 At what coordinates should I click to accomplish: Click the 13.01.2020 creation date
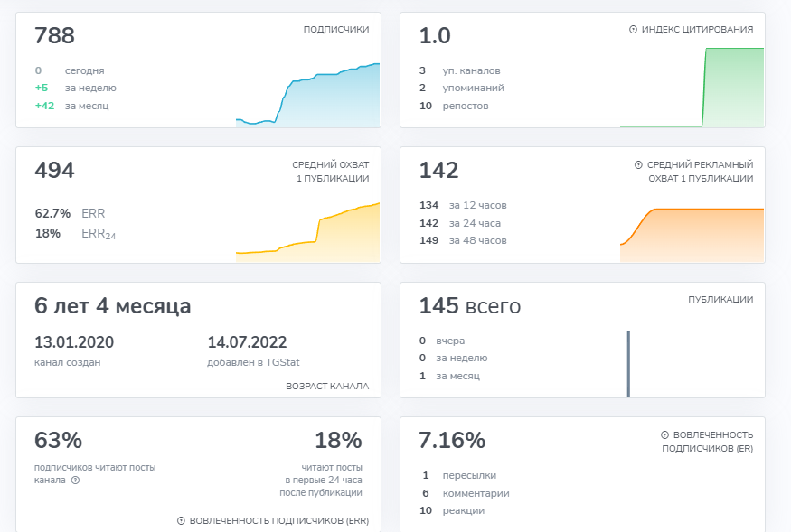[74, 342]
